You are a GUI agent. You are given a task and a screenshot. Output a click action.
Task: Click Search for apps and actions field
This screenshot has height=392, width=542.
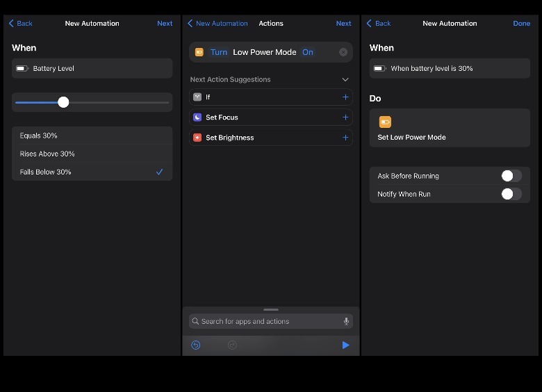pos(271,321)
